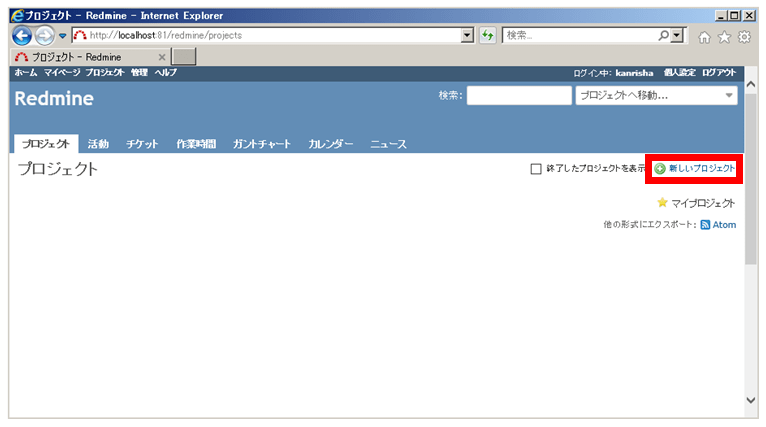Close the Redmine browser tab
This screenshot has width=766, height=427.
click(162, 57)
